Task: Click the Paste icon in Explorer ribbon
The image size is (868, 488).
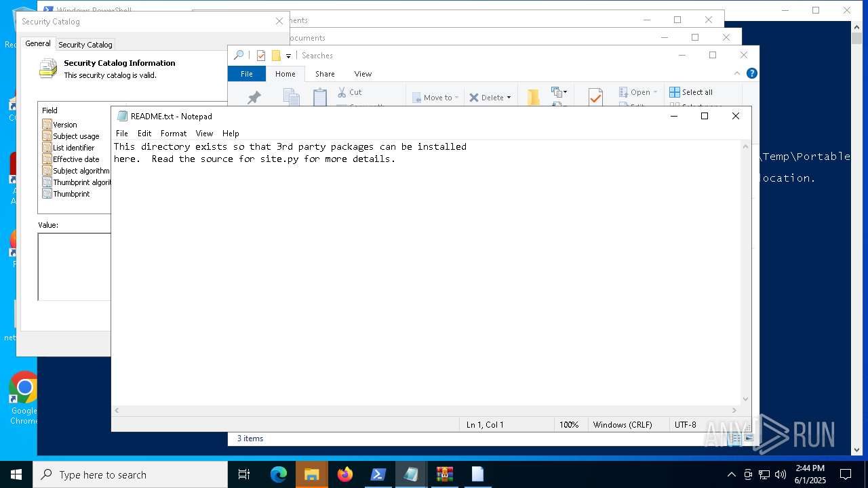Action: (320, 97)
